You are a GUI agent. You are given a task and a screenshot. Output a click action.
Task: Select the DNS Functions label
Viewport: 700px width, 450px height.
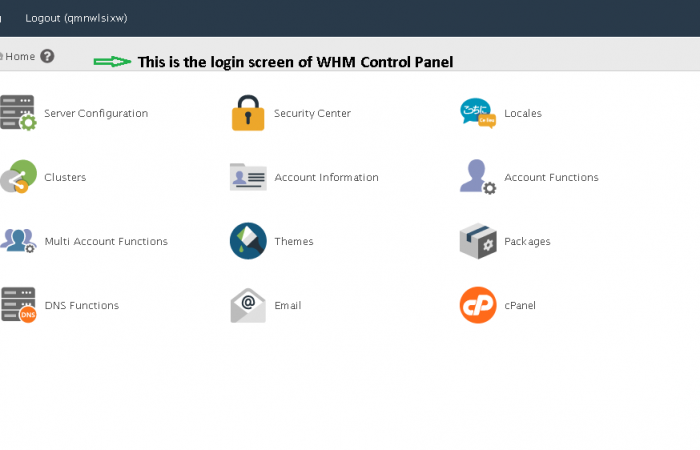click(x=82, y=305)
